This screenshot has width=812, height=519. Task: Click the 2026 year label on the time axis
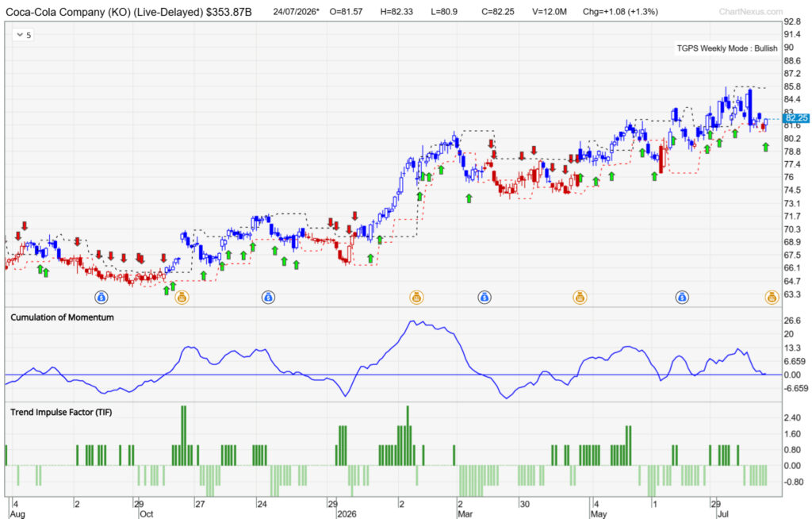pos(347,513)
